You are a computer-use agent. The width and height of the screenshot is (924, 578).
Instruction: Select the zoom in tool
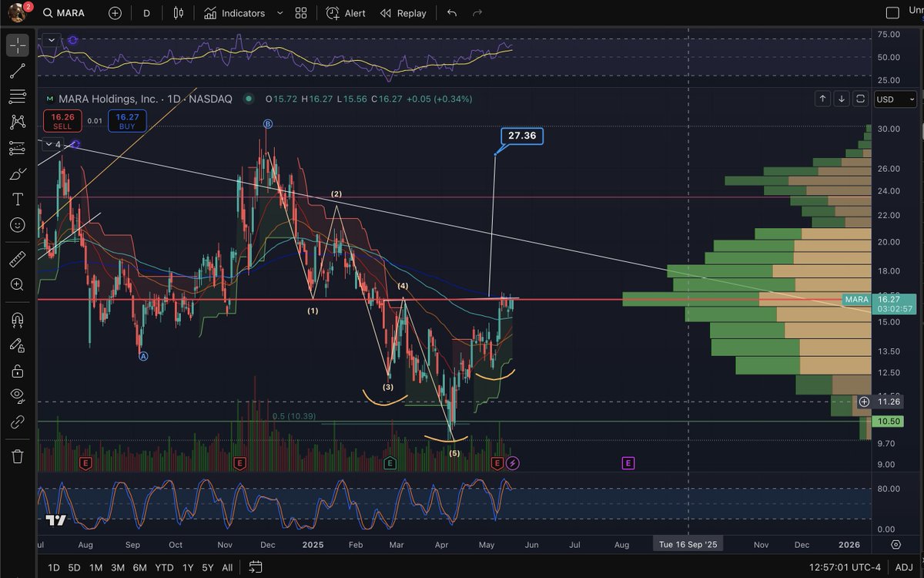(x=18, y=284)
